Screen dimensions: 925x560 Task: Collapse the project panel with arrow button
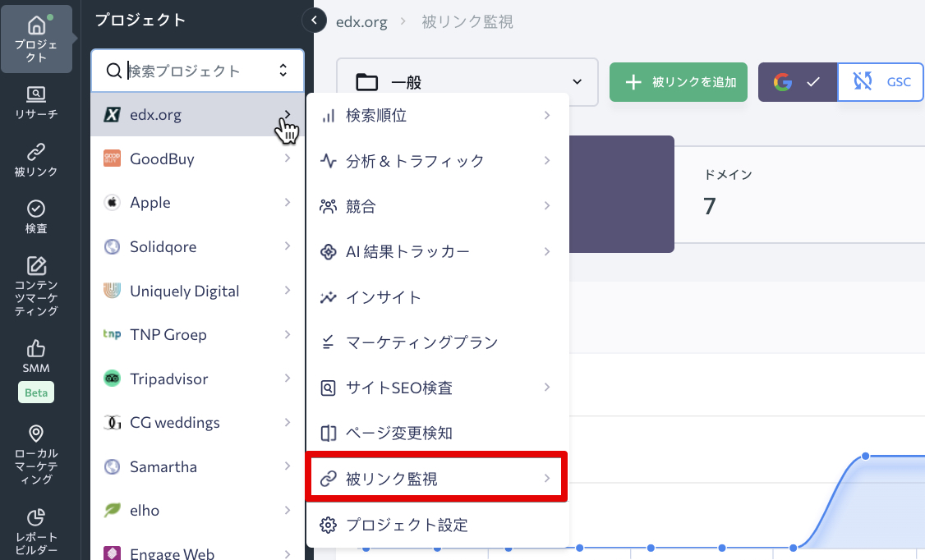315,21
